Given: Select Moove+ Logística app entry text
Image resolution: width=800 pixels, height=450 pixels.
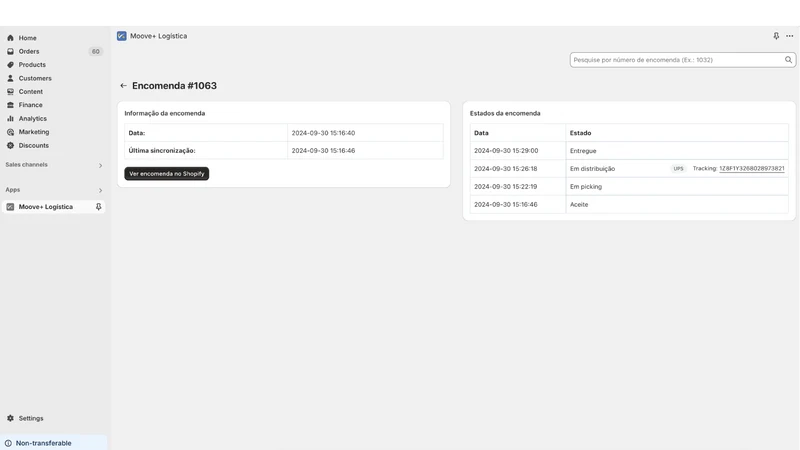Looking at the screenshot, I should coord(46,207).
